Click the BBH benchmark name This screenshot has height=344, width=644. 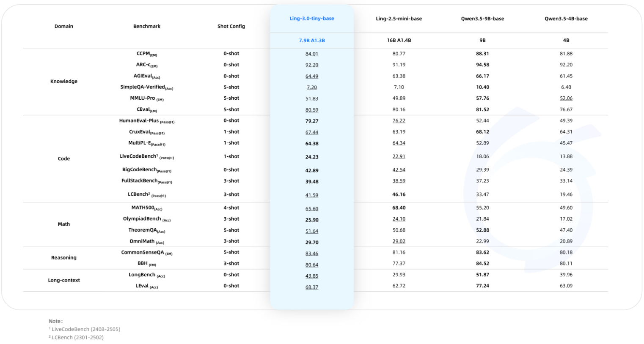(x=147, y=263)
